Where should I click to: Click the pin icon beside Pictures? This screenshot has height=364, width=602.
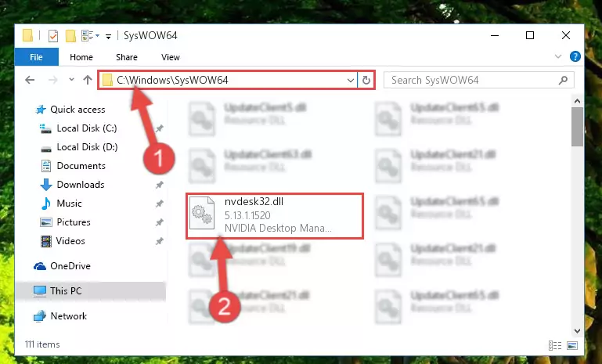click(x=160, y=222)
